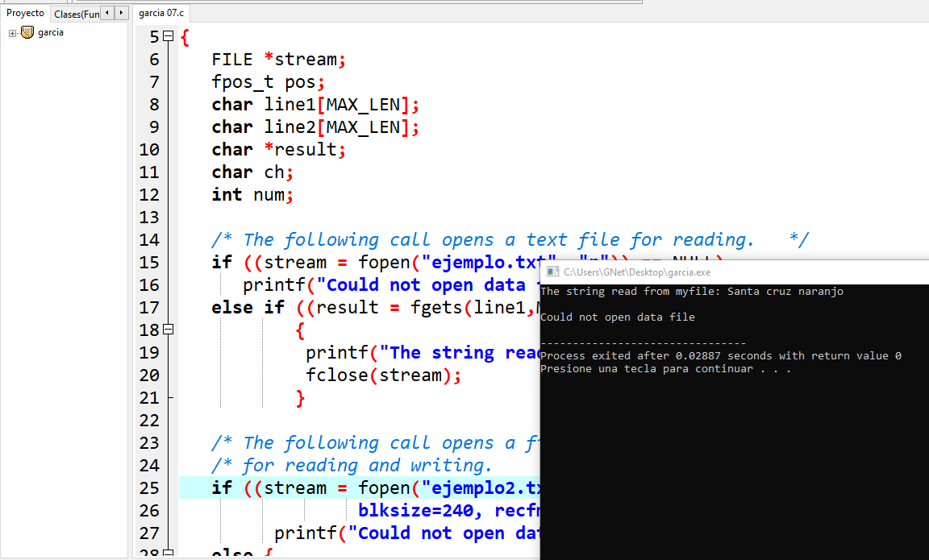Viewport: 929px width, 560px height.
Task: Click the garcia.exe console title bar path
Action: click(637, 272)
